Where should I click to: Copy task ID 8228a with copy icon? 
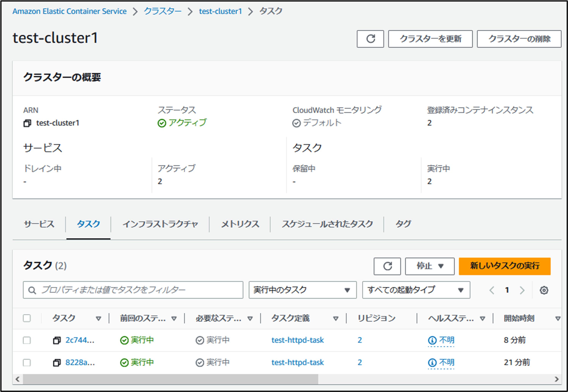(x=57, y=363)
